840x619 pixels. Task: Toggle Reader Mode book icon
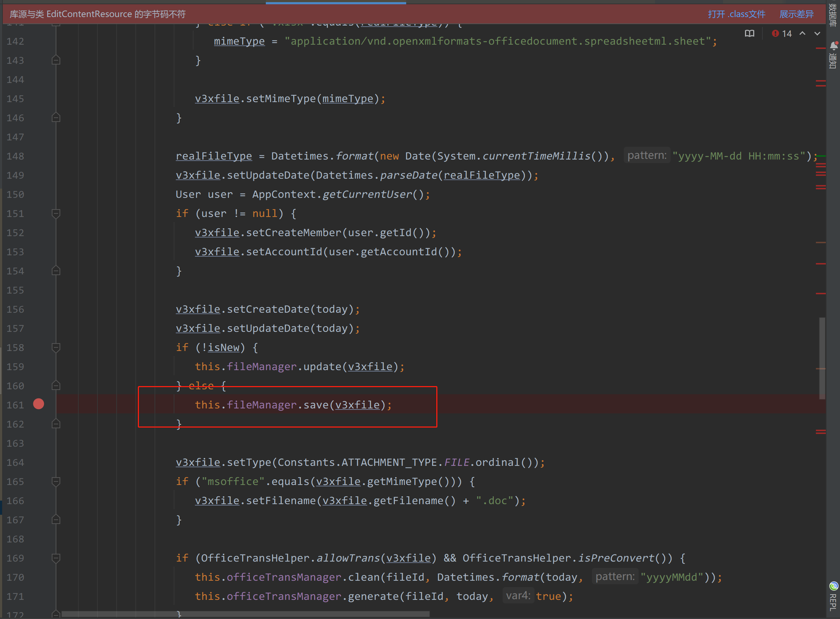(x=749, y=34)
